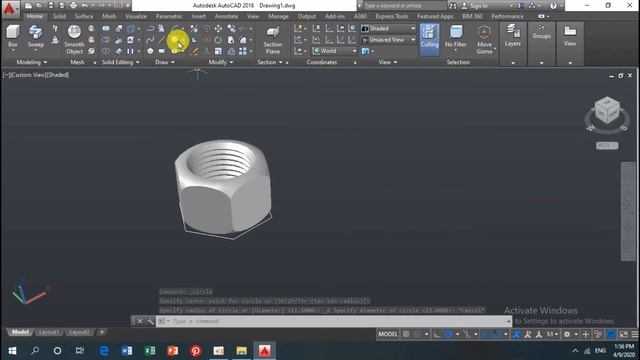Image resolution: width=640 pixels, height=360 pixels.
Task: Click the command line input field
Action: [x=334, y=321]
